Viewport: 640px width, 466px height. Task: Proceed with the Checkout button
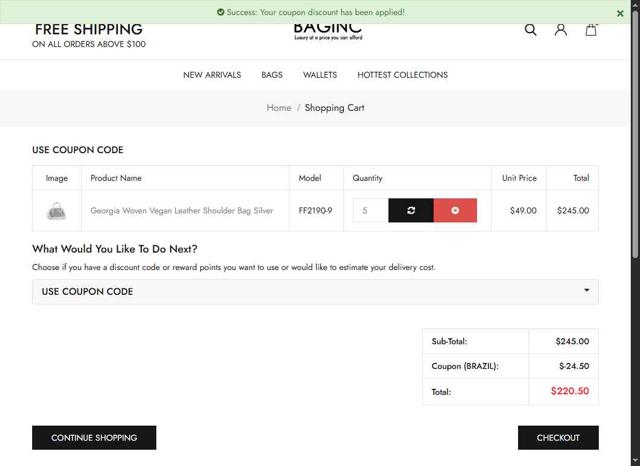(x=558, y=437)
